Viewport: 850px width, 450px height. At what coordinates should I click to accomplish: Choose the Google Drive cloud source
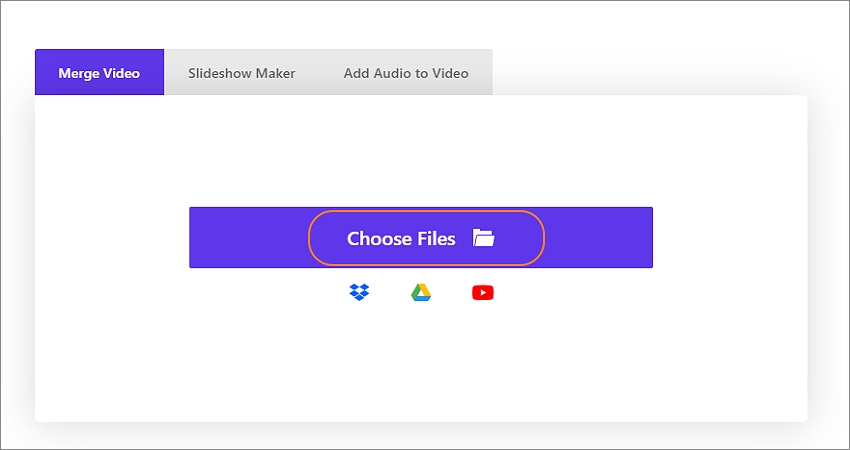[421, 292]
